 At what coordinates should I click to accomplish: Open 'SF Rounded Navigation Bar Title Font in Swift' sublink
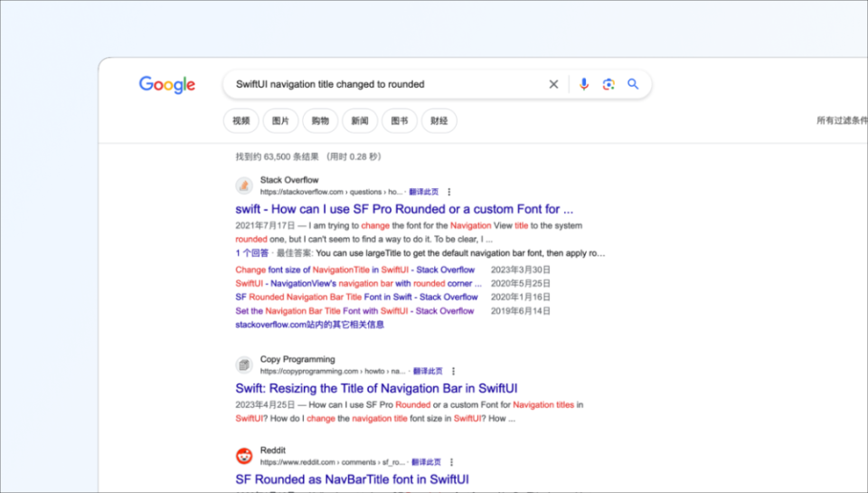point(356,298)
